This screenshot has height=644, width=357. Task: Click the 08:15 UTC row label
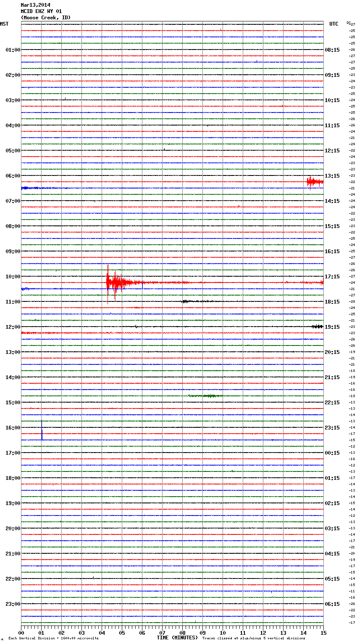point(332,50)
